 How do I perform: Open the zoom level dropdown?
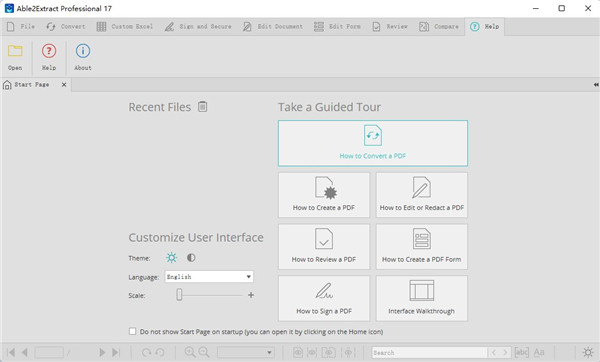tap(246, 352)
